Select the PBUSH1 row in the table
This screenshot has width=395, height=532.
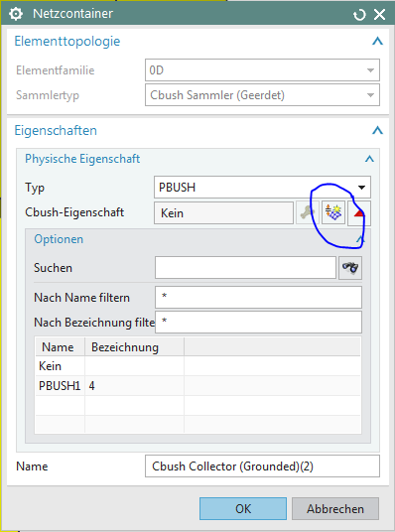197,386
